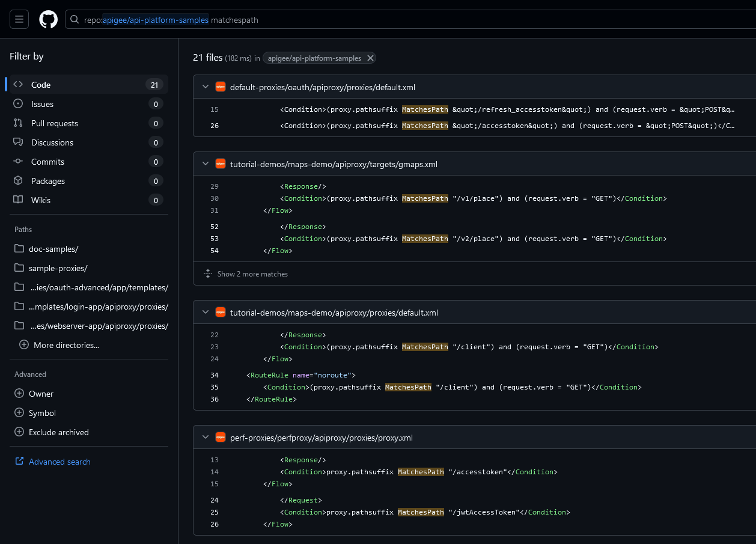Click apigee logo beside oauth default.xml
The height and width of the screenshot is (544, 756).
221,87
